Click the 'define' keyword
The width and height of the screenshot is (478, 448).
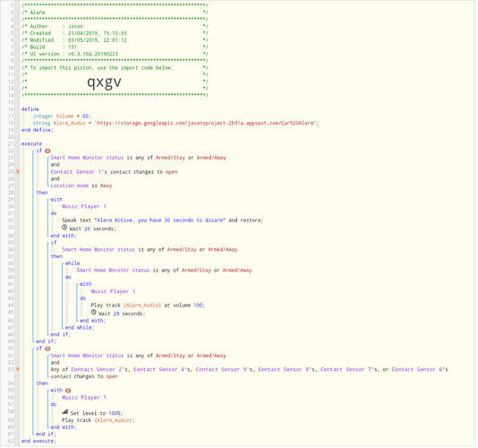[30, 109]
